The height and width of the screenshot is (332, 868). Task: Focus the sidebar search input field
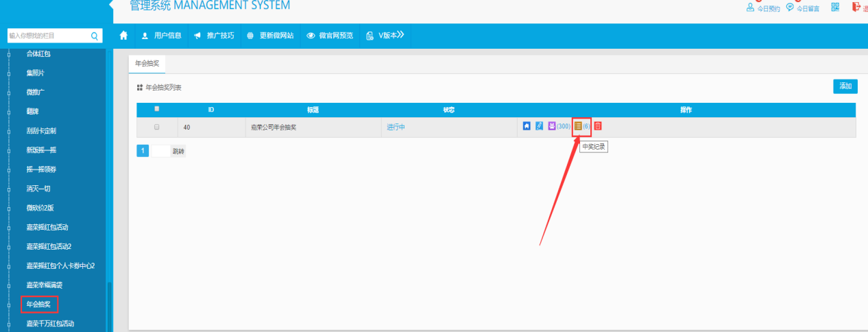coord(47,36)
